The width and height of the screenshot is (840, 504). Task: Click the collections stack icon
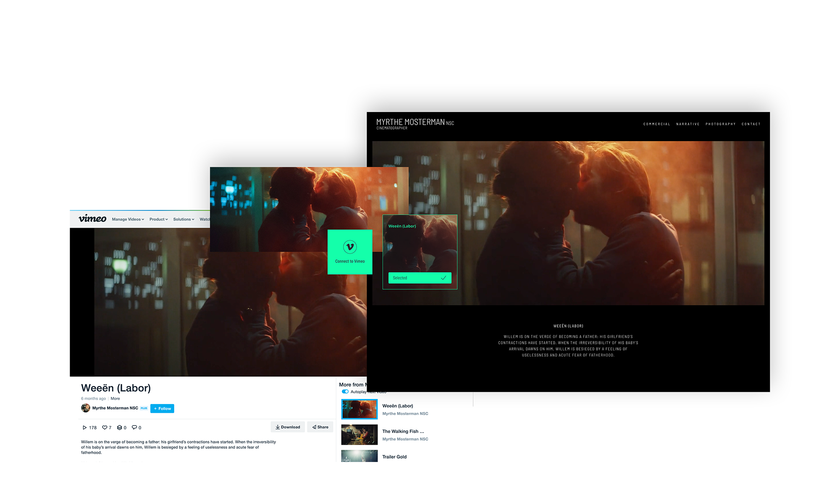pos(120,428)
